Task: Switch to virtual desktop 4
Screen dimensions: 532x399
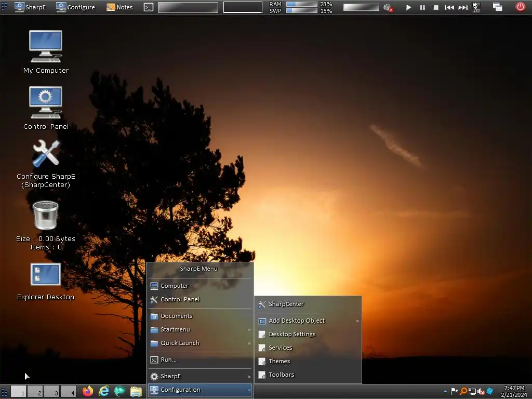Action: coord(69,392)
